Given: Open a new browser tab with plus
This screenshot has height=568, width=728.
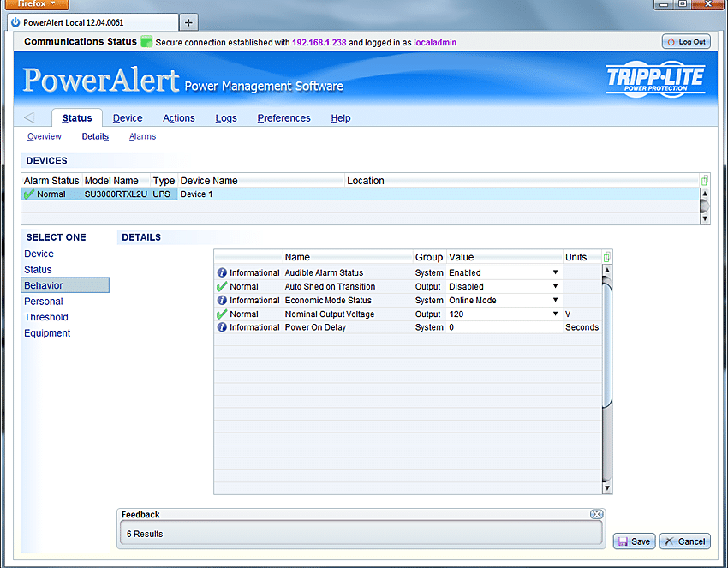Looking at the screenshot, I should [x=188, y=22].
